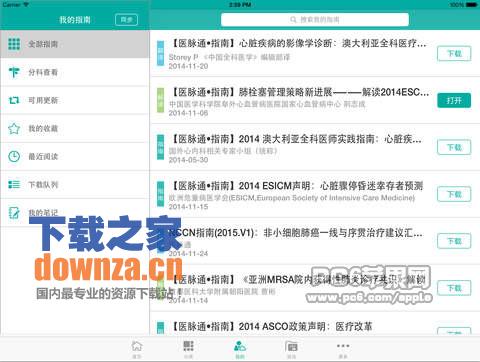Screen dimensions: 480x362
Task: Download the 2014 澳大利亚全科医师实践指南 item
Action: (x=454, y=147)
